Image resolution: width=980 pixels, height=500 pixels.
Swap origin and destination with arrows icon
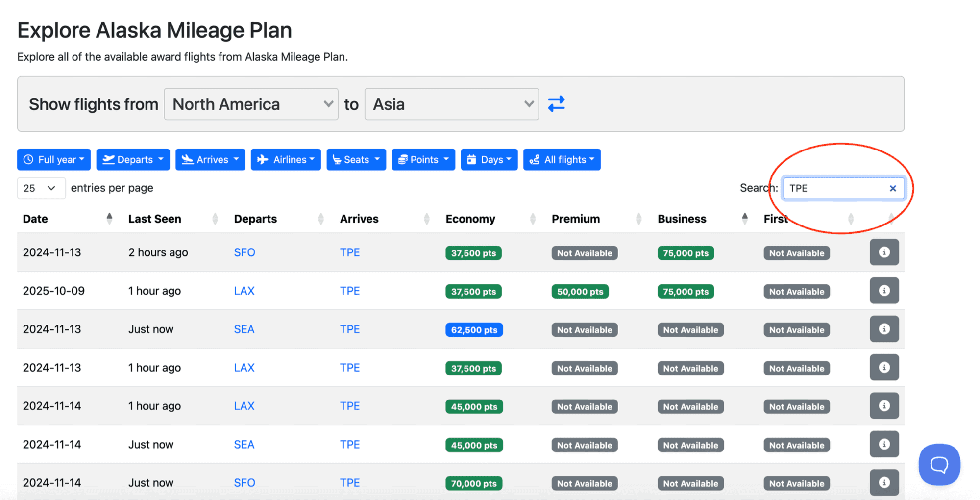pyautogui.click(x=556, y=104)
